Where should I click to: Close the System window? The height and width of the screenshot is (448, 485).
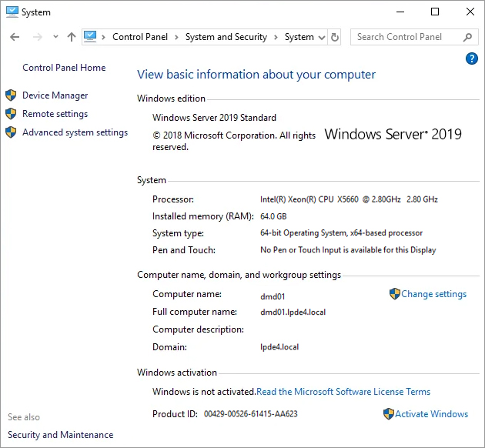click(x=470, y=12)
